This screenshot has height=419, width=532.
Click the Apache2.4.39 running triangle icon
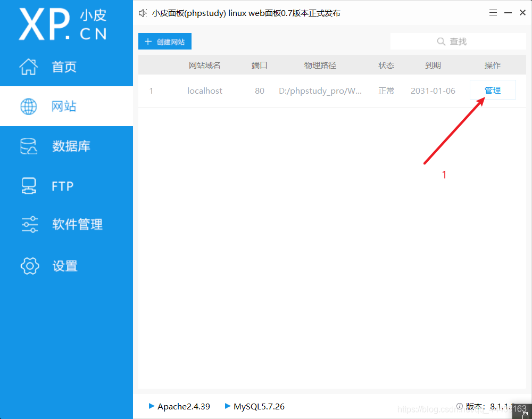152,406
